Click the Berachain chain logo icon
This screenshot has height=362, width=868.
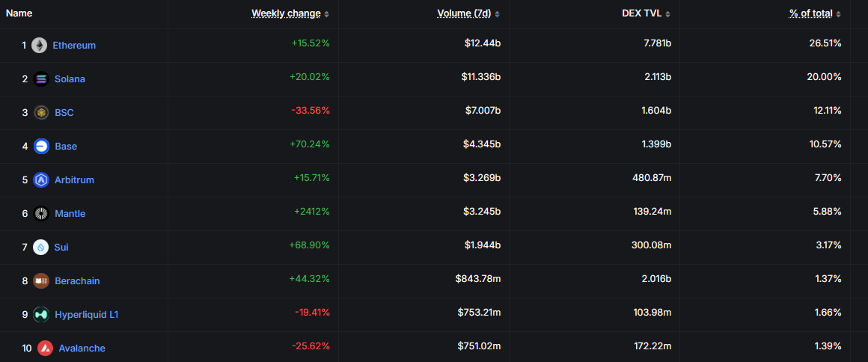click(41, 281)
